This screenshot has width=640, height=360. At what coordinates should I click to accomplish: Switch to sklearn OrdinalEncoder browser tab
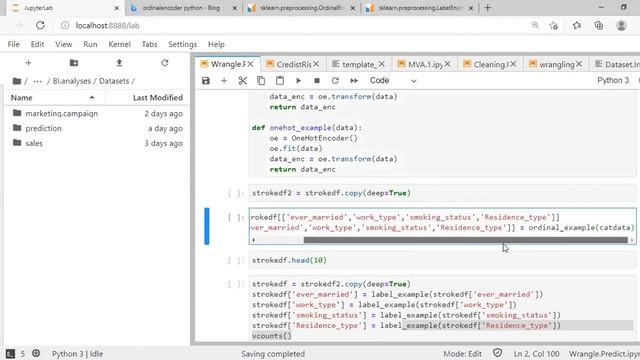tap(301, 8)
